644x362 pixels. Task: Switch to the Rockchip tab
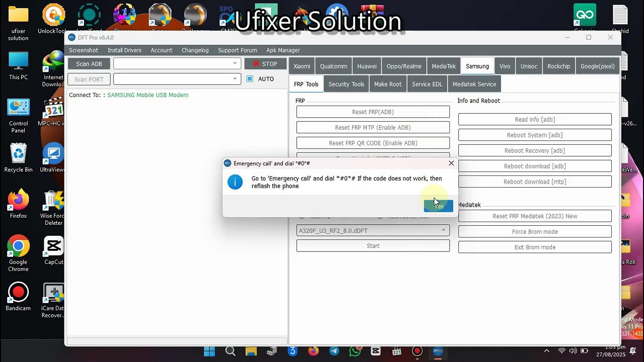[x=559, y=66]
